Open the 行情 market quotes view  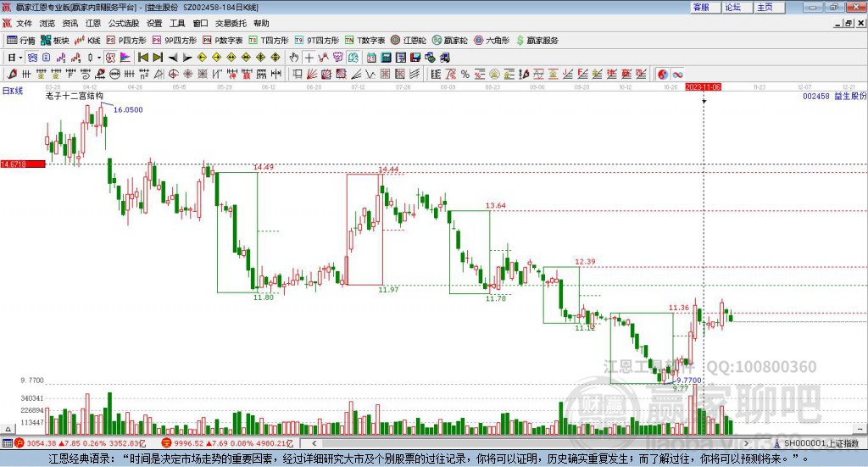(20, 41)
